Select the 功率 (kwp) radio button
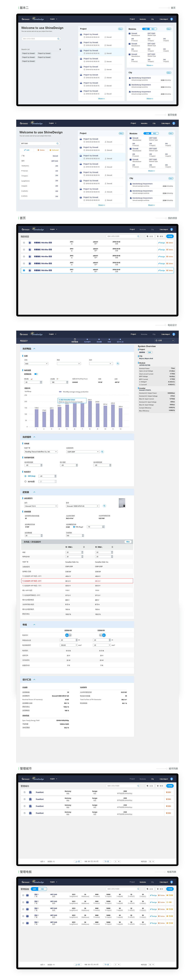The image size is (195, 980). [x=26, y=476]
